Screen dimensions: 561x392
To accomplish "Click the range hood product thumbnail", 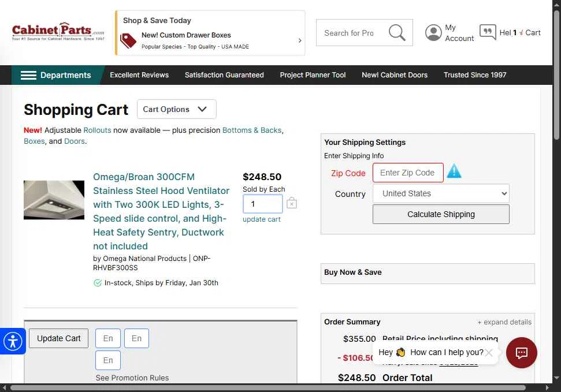I will tap(54, 200).
